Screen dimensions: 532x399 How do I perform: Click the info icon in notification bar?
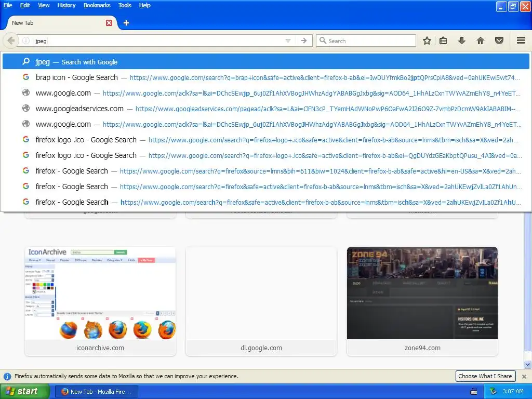(7, 376)
